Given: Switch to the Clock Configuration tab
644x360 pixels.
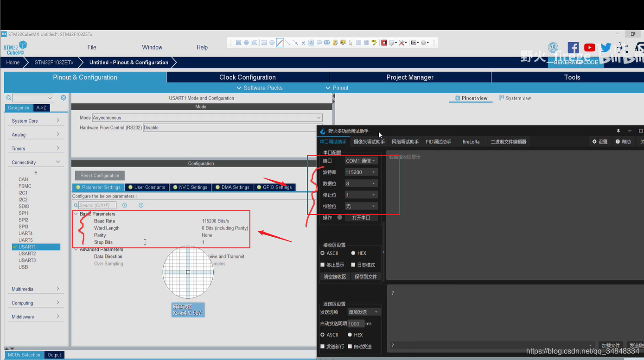Looking at the screenshot, I should (x=248, y=77).
